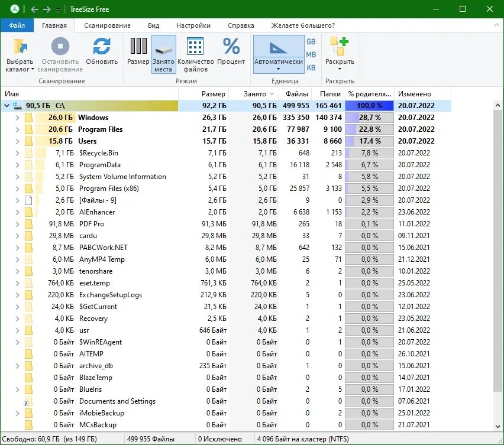Click the Program Files 22,8 % bar
Screen dimensions: 504x445
click(369, 129)
